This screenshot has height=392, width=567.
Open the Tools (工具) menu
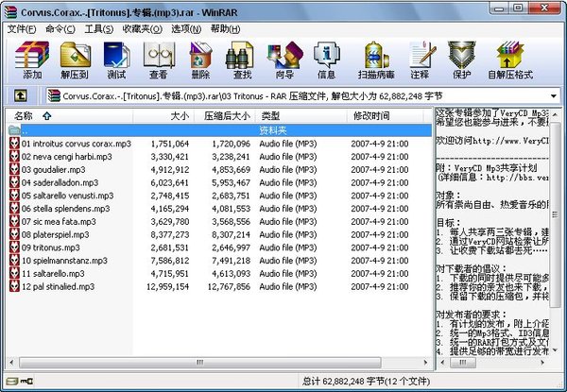[98, 29]
